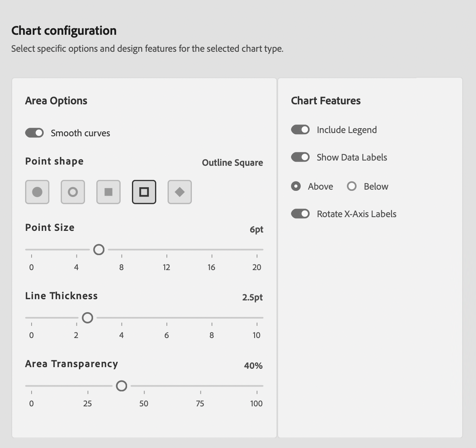Select the outline square point shape

(x=144, y=192)
